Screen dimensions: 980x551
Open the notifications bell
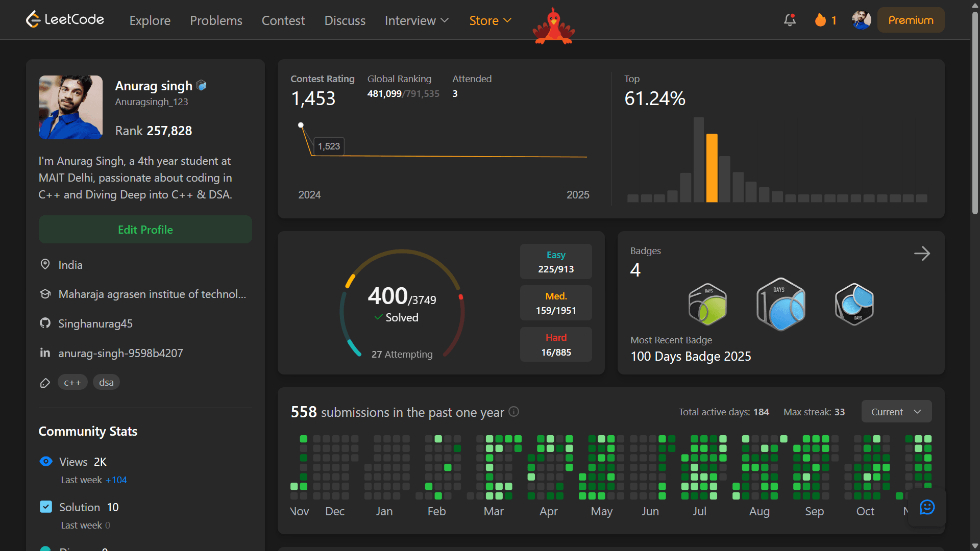tap(790, 20)
